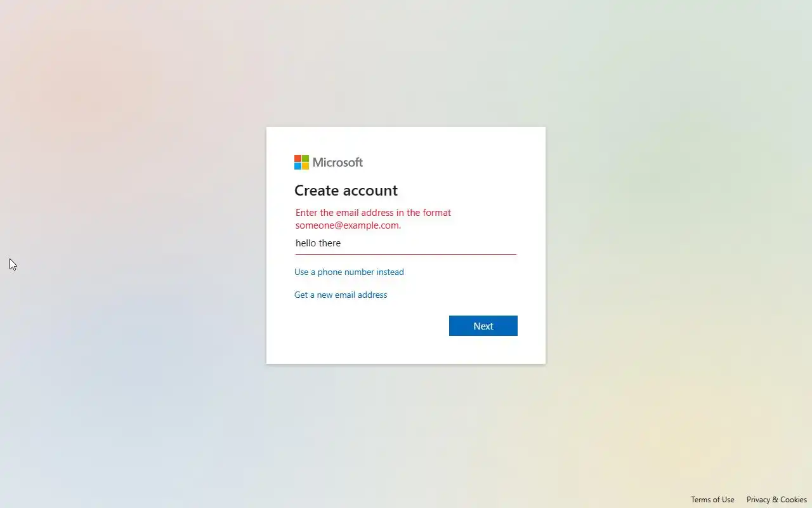Click the yellow square in Microsoft logo

coord(305,166)
